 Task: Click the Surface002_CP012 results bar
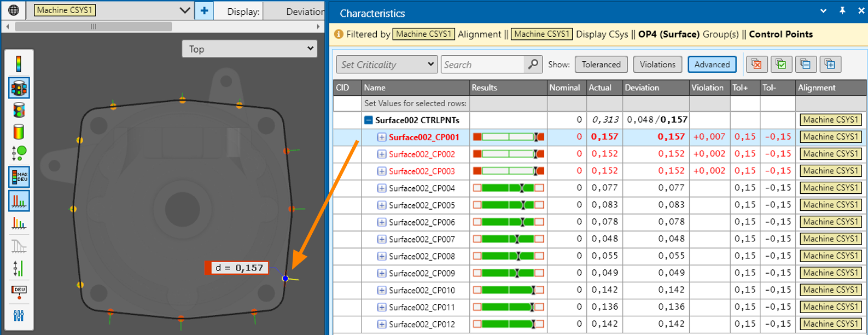509,324
